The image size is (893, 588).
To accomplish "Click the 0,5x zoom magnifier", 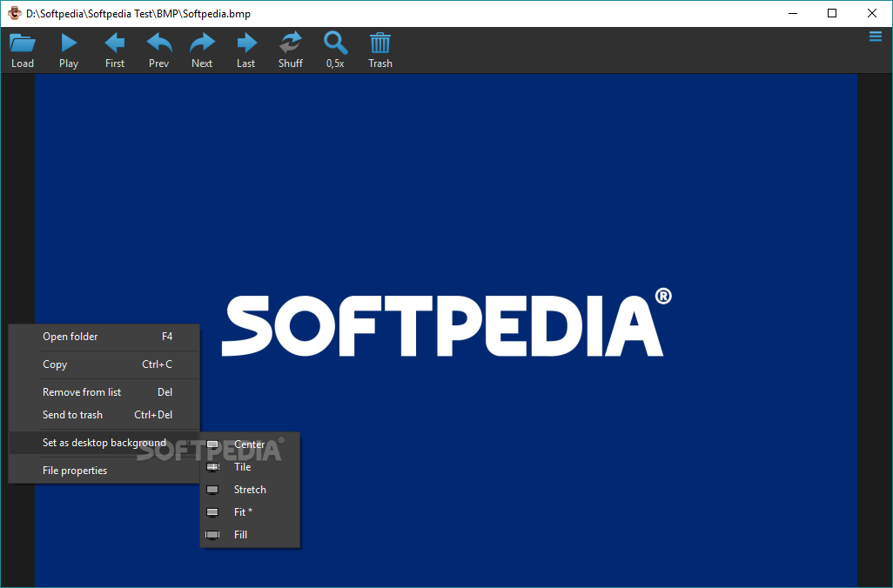I will coord(335,50).
